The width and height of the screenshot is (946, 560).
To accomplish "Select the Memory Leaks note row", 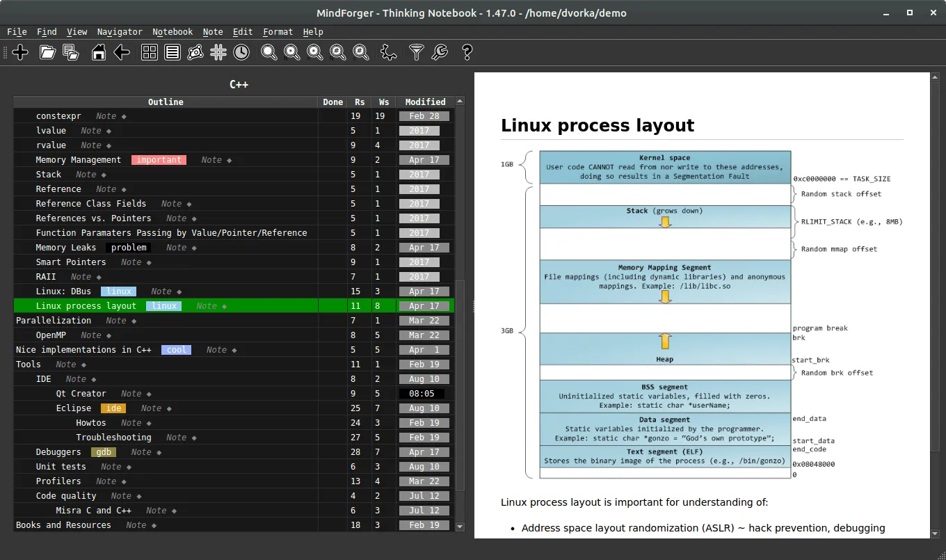I will pos(66,248).
